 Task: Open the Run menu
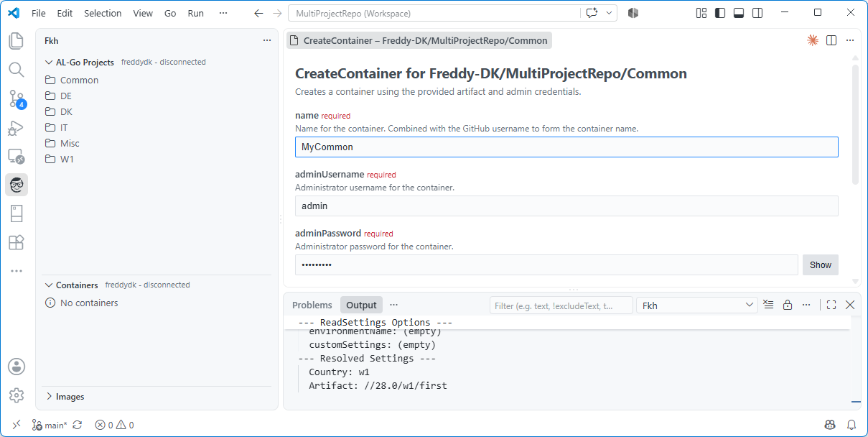pyautogui.click(x=195, y=13)
